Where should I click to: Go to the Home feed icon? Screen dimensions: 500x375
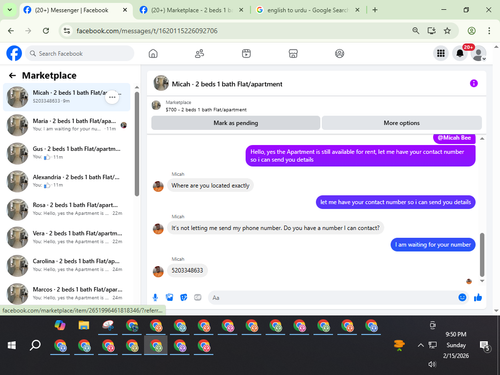coord(153,53)
